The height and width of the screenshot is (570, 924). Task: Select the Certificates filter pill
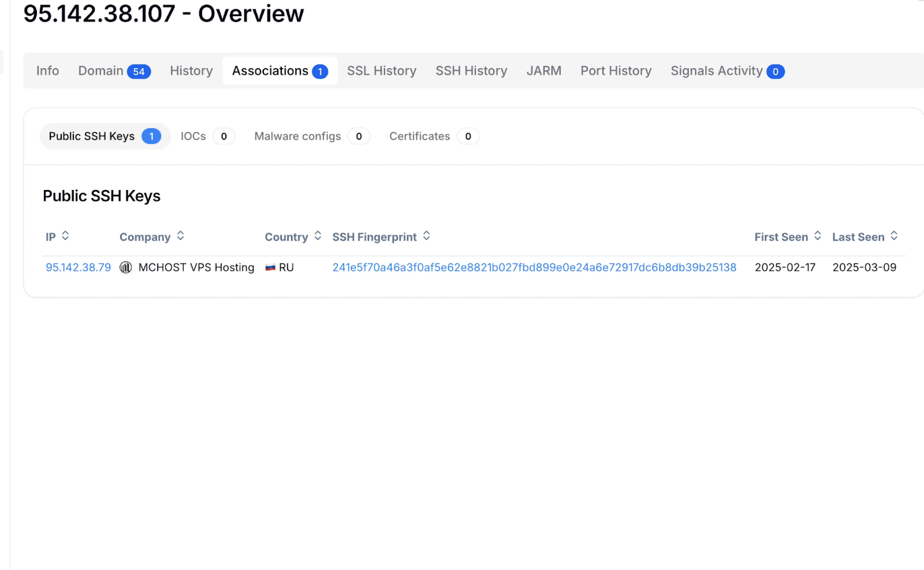click(x=434, y=136)
